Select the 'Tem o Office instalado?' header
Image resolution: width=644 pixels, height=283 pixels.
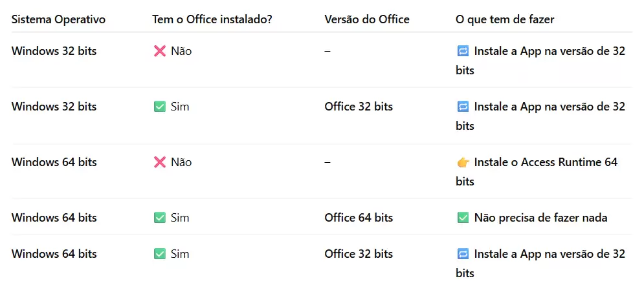tap(212, 19)
